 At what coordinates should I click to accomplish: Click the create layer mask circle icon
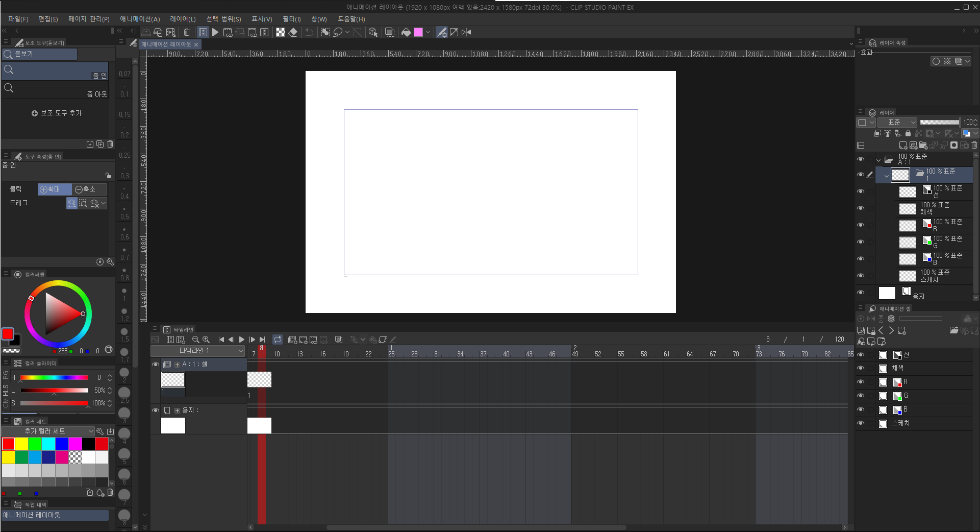click(954, 146)
